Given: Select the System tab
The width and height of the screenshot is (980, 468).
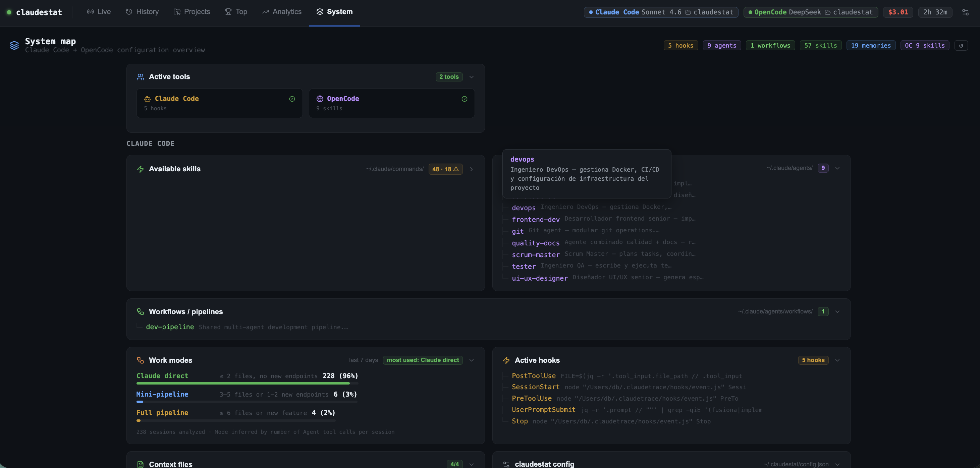Looking at the screenshot, I should click(334, 12).
